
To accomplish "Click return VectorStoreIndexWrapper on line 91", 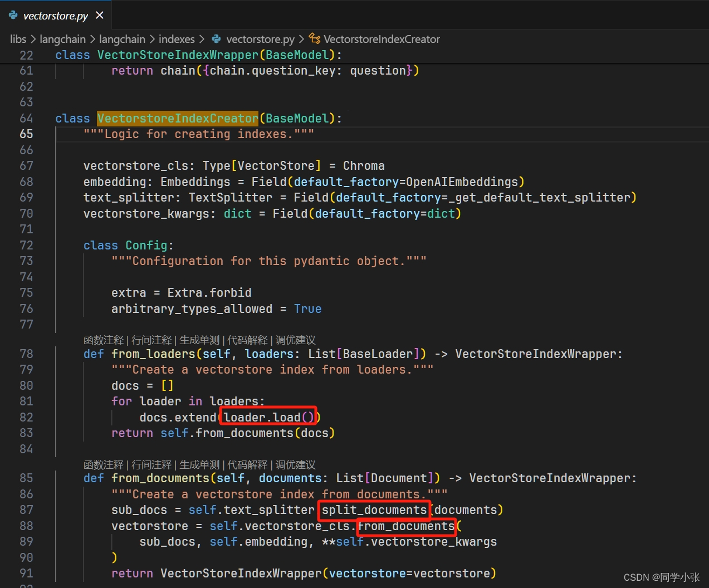I will (217, 573).
